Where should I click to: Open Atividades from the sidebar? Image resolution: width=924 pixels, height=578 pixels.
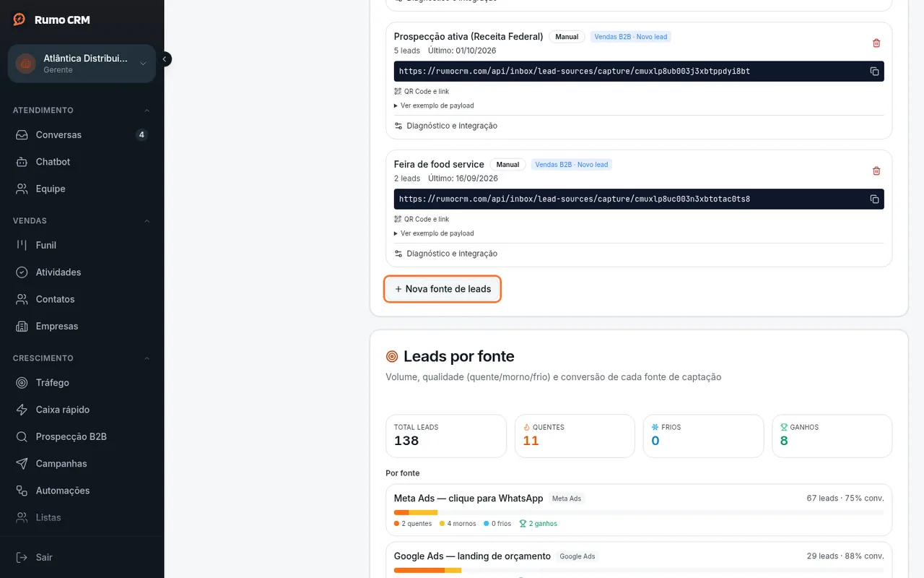(82, 272)
